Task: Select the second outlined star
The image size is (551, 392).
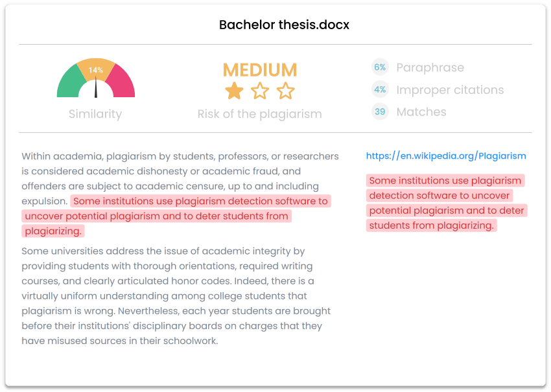Action: [x=260, y=91]
